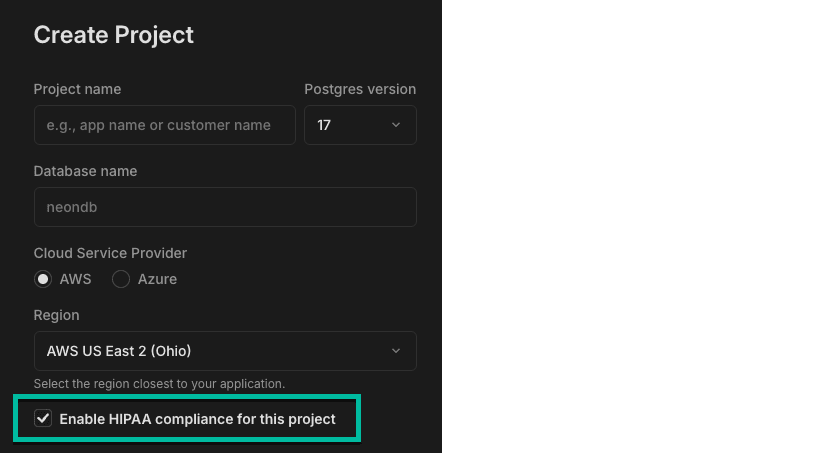Click the Project name input field
Screen dimensions: 819x453
point(164,125)
